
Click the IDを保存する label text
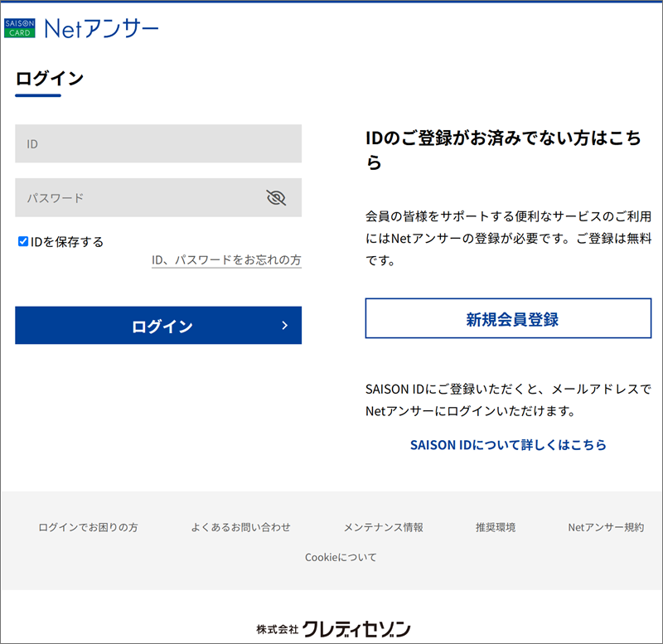coord(67,242)
